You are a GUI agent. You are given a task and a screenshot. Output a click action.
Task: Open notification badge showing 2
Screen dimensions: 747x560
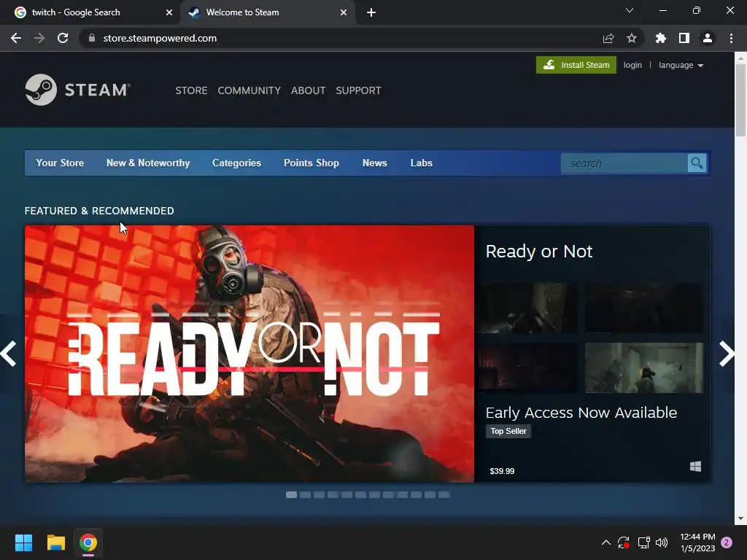pyautogui.click(x=727, y=542)
